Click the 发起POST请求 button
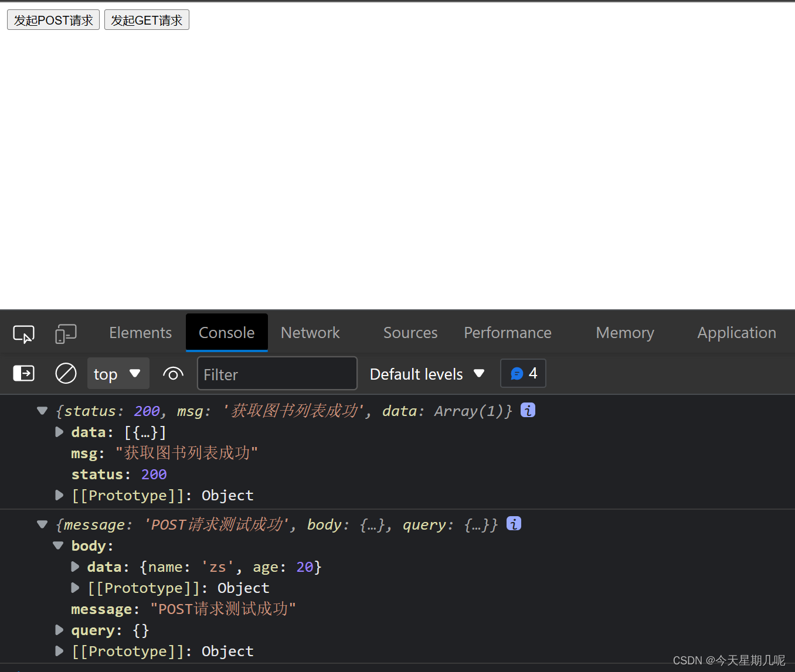This screenshot has height=672, width=795. tap(53, 19)
